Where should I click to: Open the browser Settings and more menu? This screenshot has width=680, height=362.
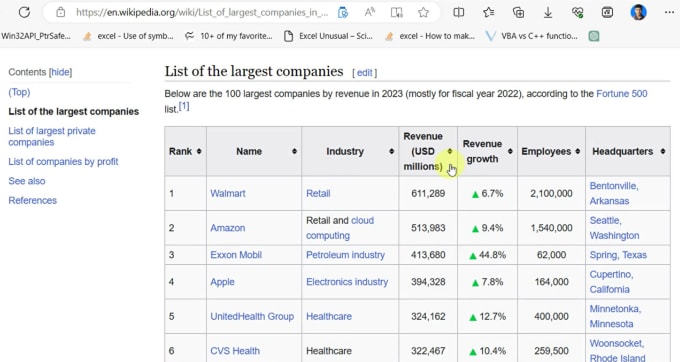(669, 12)
